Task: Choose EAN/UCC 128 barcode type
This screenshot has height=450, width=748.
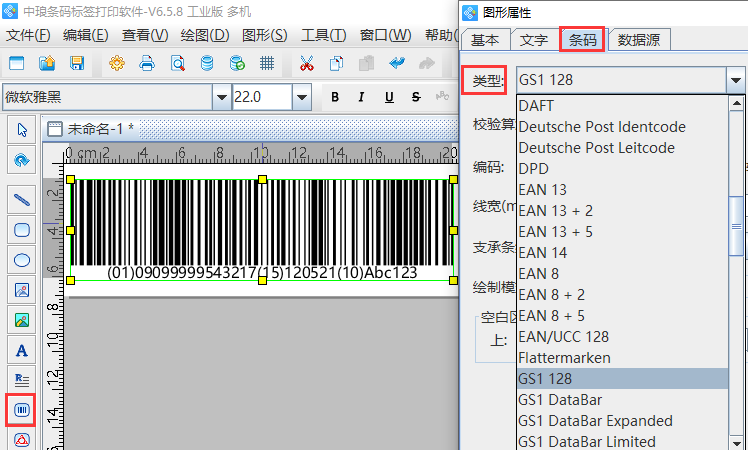Action: click(623, 336)
